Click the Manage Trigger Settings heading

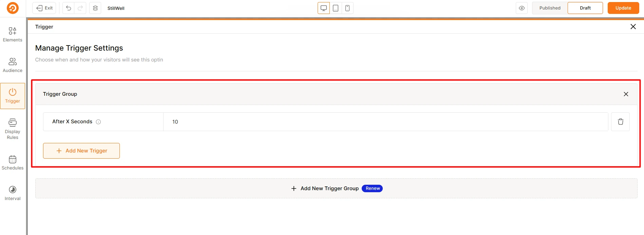79,48
